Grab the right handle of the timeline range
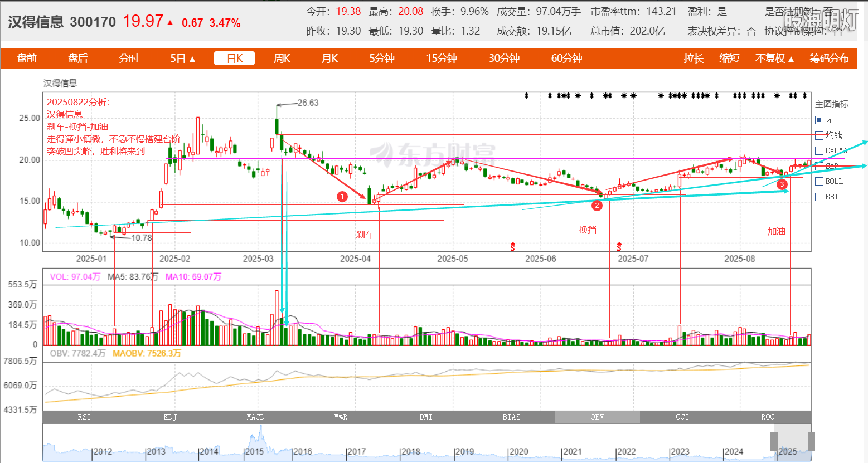 coord(812,442)
